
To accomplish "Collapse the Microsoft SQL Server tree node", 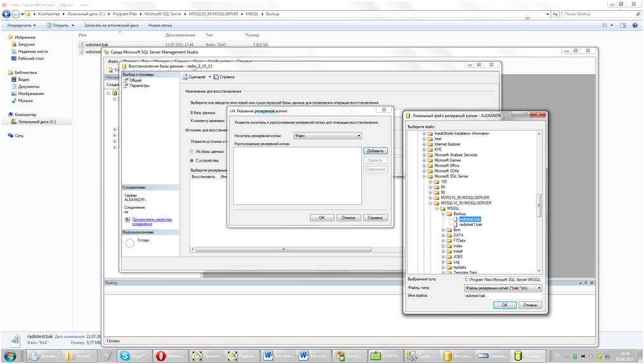I will pos(424,176).
